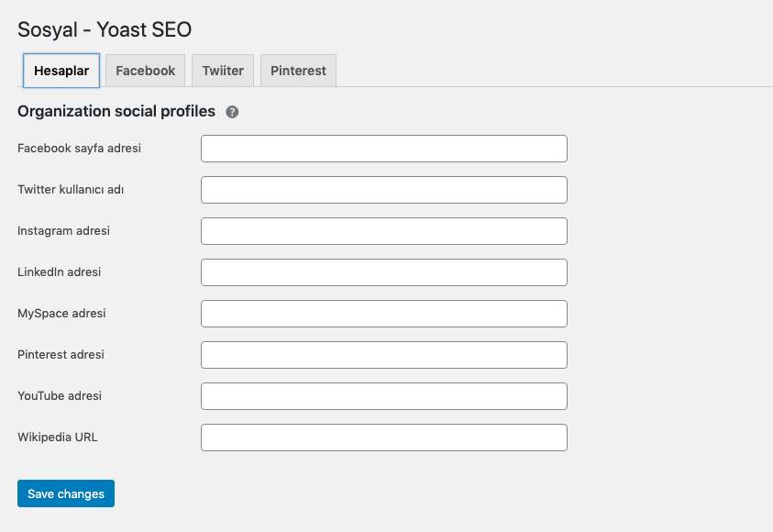This screenshot has height=532, width=773.
Task: Click inside the Pinterest adresi input
Action: (x=383, y=355)
